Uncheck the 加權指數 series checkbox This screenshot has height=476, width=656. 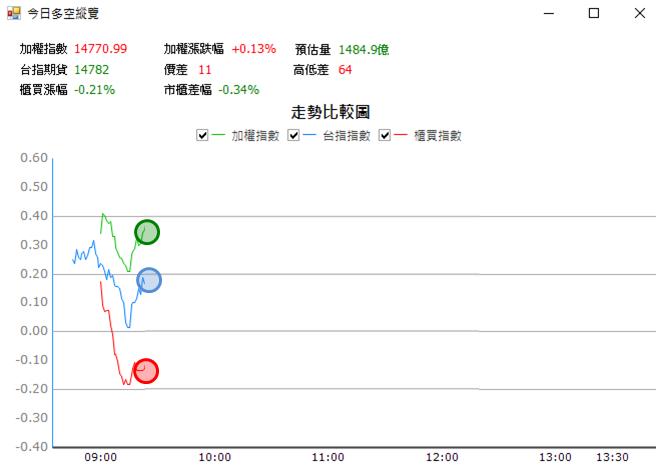[202, 135]
